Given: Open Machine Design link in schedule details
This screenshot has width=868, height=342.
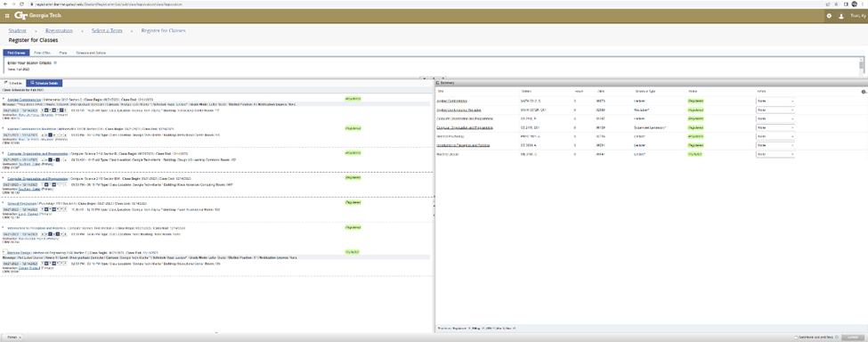Looking at the screenshot, I should pyautogui.click(x=19, y=252).
